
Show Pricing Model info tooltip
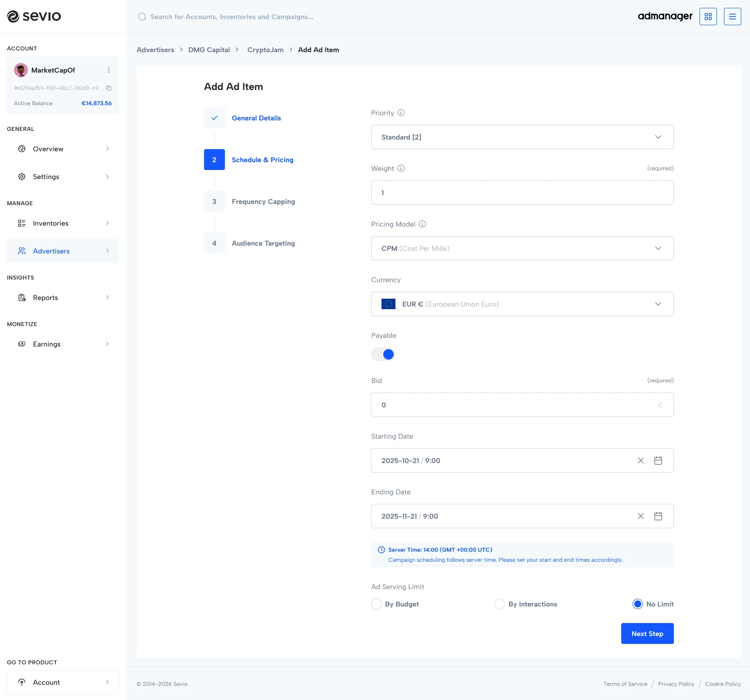422,224
